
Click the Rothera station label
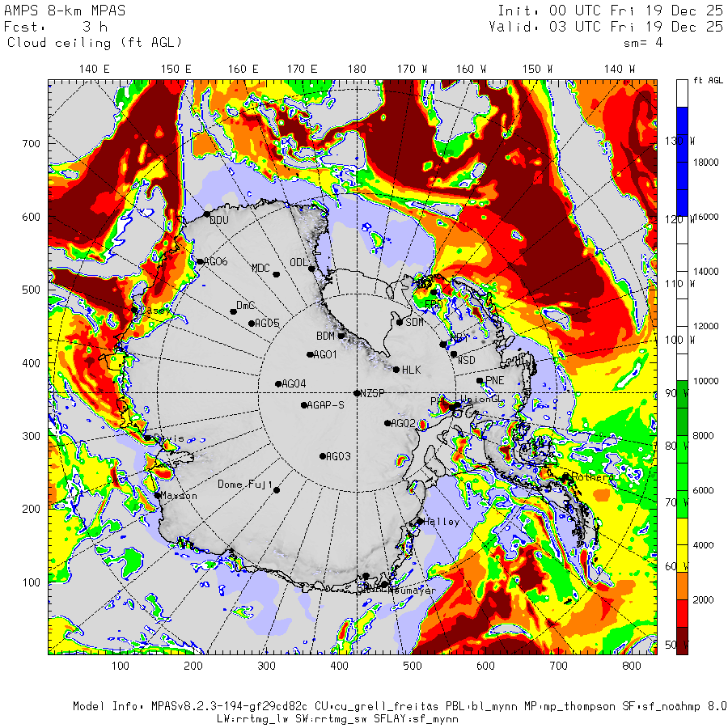pos(593,477)
